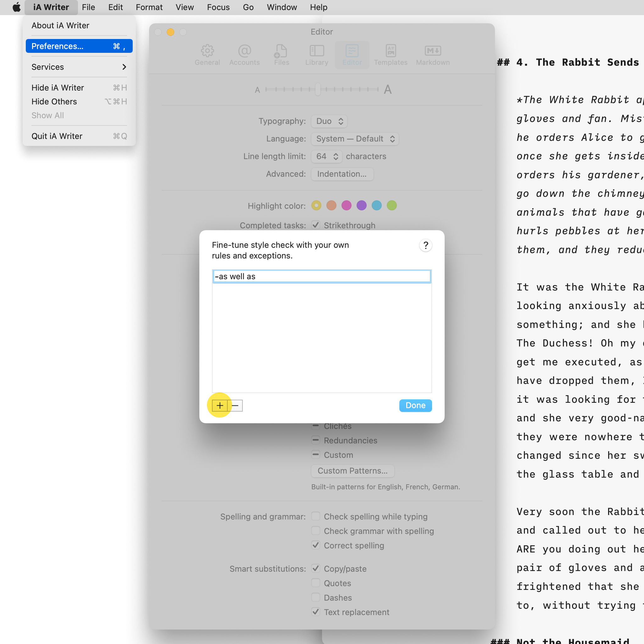
Task: Enable Quotes smart substitution
Action: tap(316, 583)
